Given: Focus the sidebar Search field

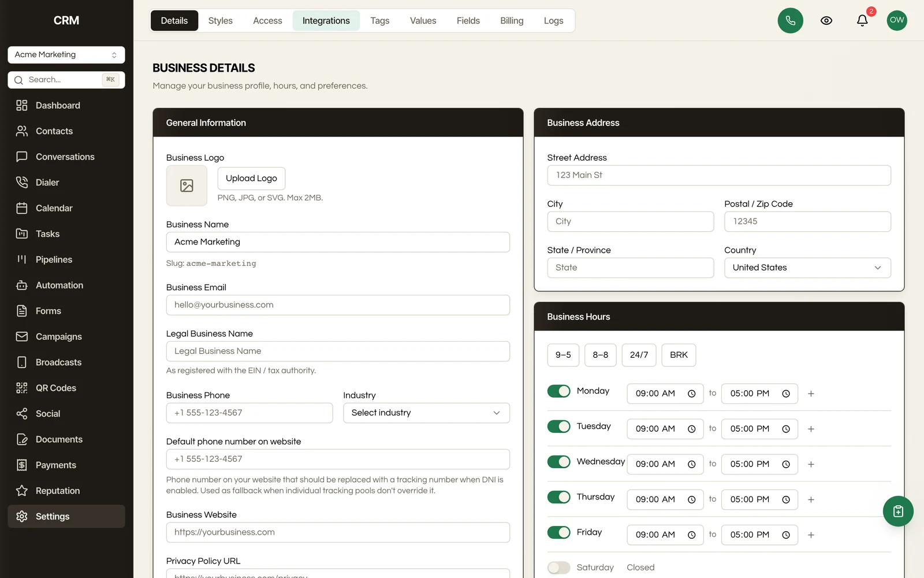Looking at the screenshot, I should point(66,80).
